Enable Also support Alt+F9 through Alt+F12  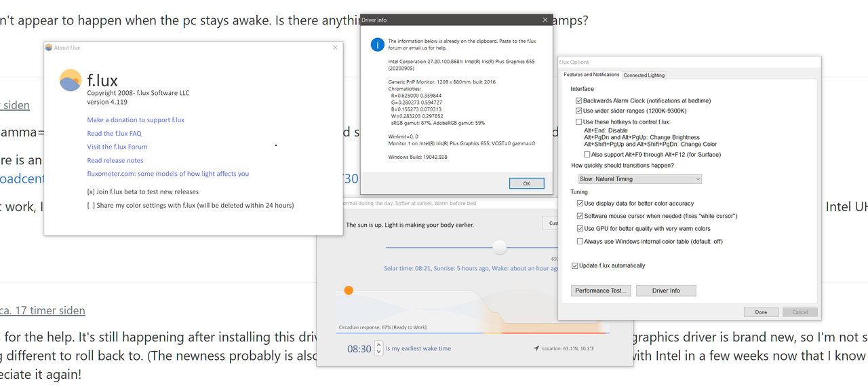(587, 155)
